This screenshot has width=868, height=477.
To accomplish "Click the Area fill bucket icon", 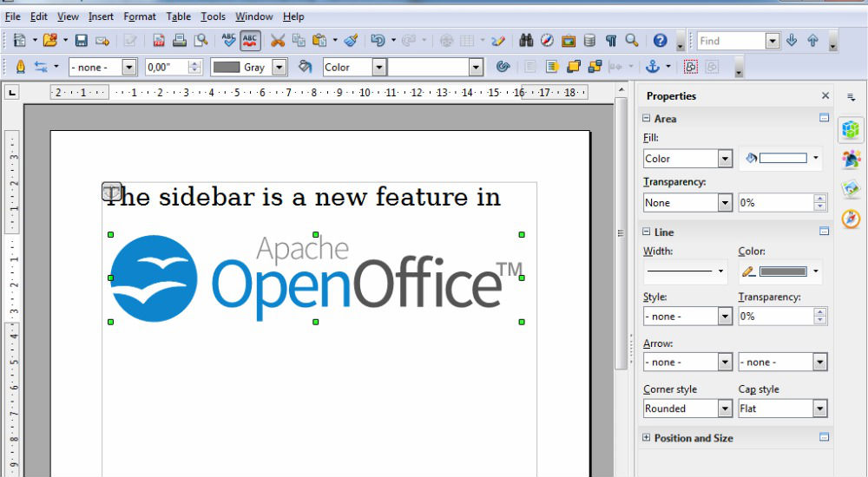I will pyautogui.click(x=305, y=67).
